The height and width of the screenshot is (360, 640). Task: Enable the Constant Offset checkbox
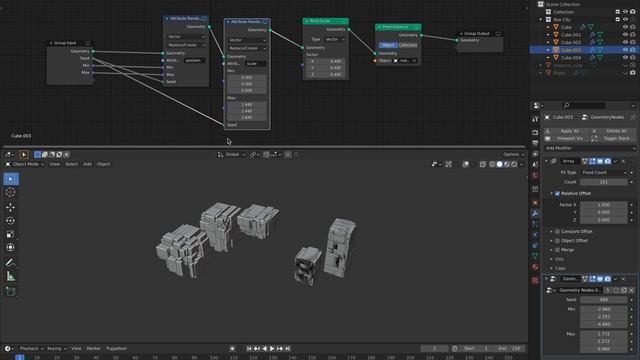(557, 231)
